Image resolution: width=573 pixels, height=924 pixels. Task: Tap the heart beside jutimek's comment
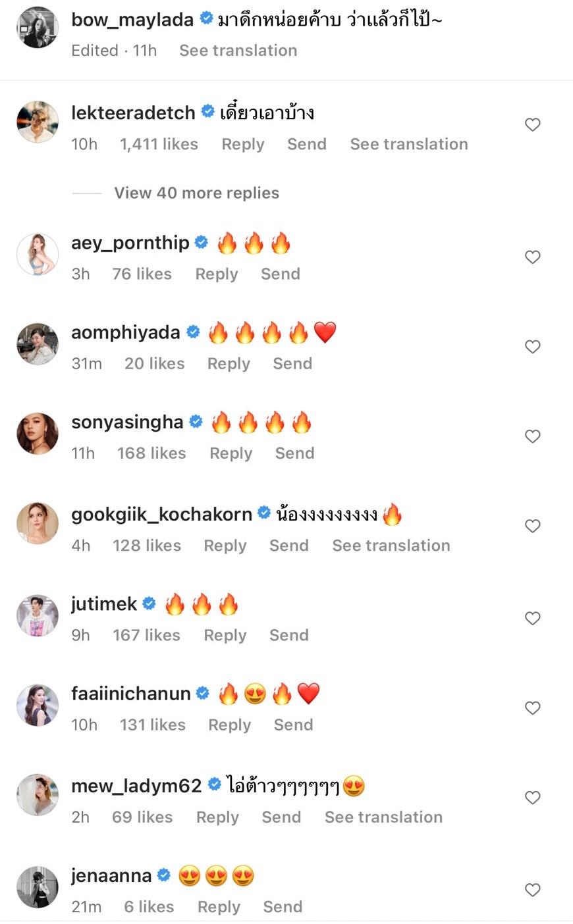click(532, 618)
